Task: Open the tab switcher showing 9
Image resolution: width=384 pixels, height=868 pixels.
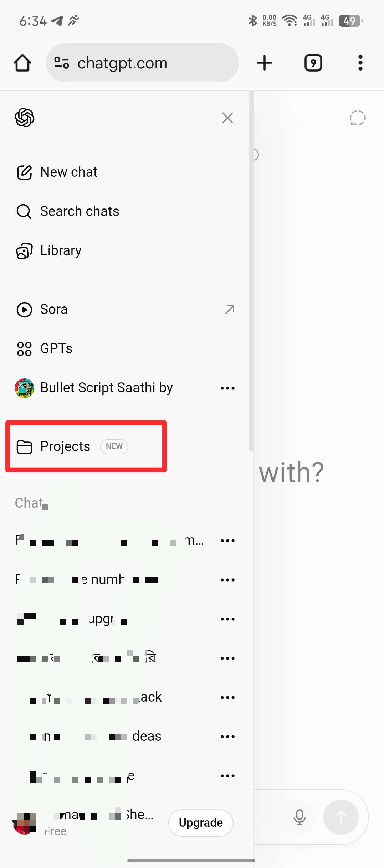Action: [x=313, y=63]
